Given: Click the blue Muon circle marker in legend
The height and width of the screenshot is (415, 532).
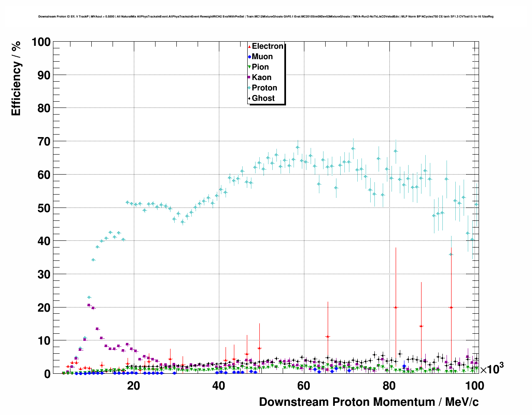Looking at the screenshot, I should pyautogui.click(x=250, y=57).
